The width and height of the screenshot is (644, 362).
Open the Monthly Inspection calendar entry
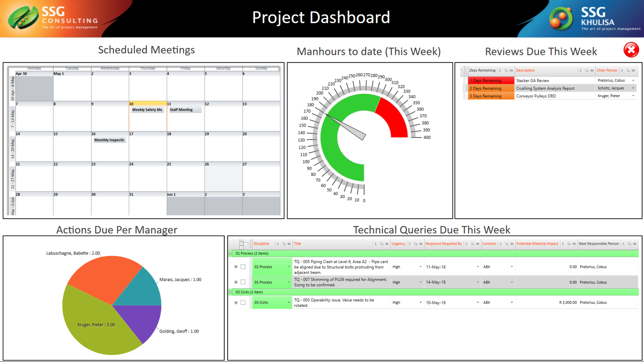point(109,139)
